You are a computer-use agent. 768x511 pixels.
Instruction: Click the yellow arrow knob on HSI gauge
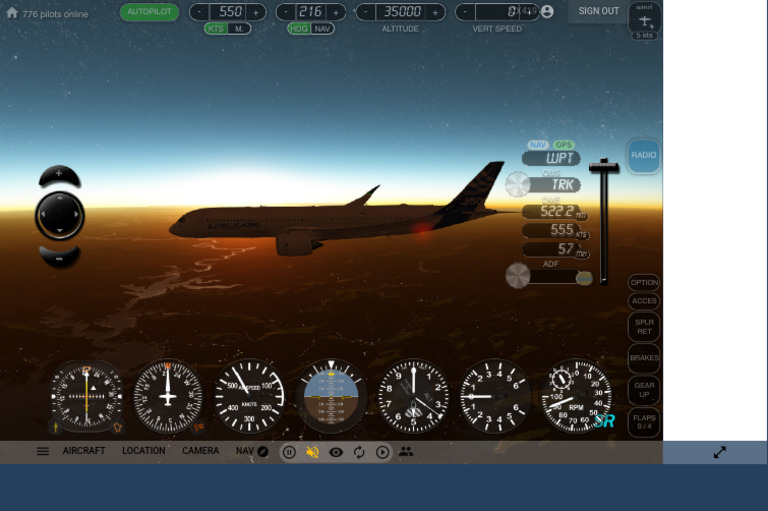pyautogui.click(x=55, y=427)
